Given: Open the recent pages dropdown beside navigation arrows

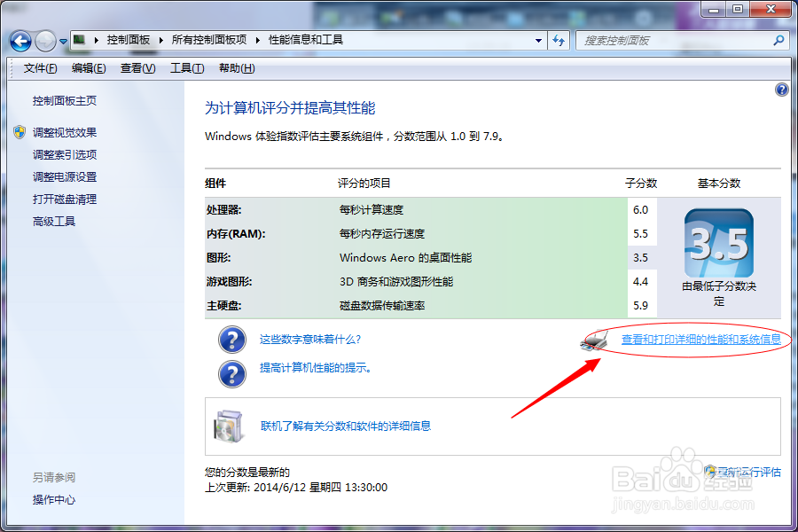Looking at the screenshot, I should (x=62, y=40).
